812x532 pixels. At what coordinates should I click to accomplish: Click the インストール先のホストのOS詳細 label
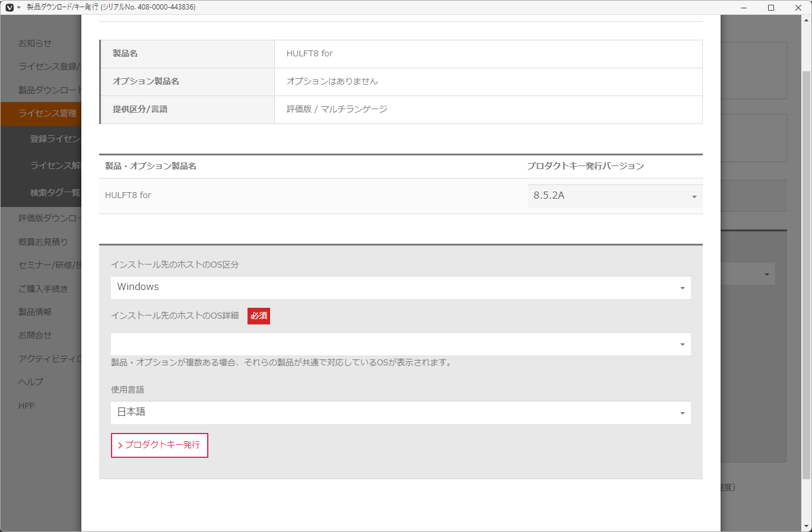point(175,316)
